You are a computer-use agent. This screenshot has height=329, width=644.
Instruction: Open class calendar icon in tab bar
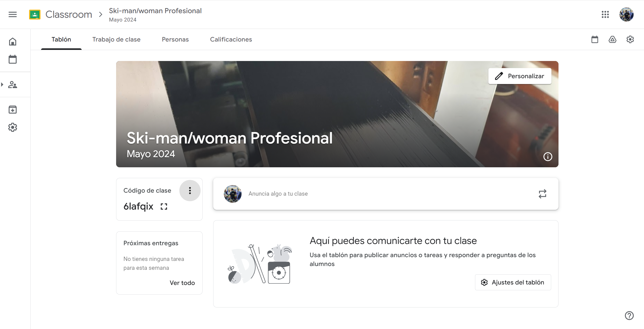595,39
